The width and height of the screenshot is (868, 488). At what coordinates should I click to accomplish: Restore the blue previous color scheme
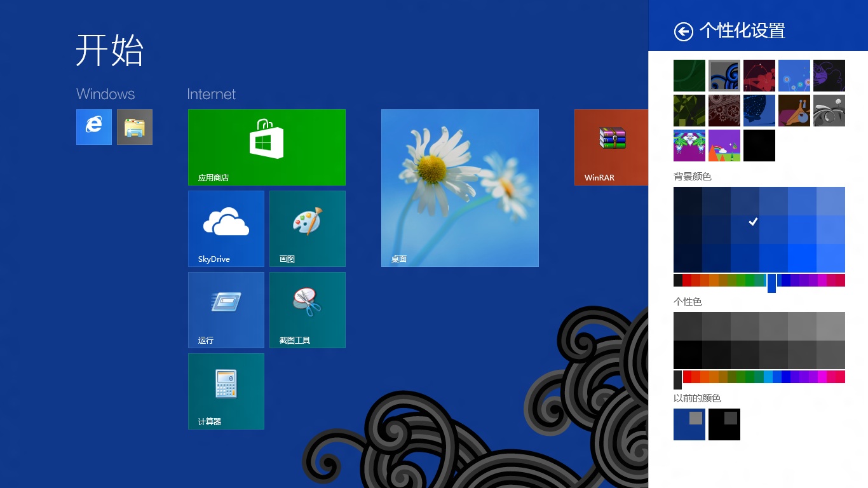(689, 424)
